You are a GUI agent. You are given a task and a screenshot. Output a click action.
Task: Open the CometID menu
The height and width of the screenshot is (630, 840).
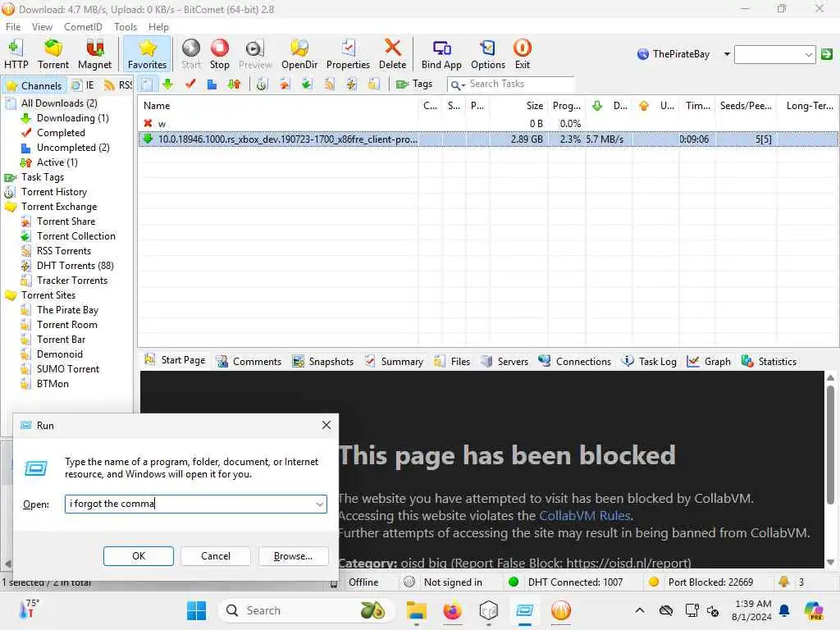(83, 27)
